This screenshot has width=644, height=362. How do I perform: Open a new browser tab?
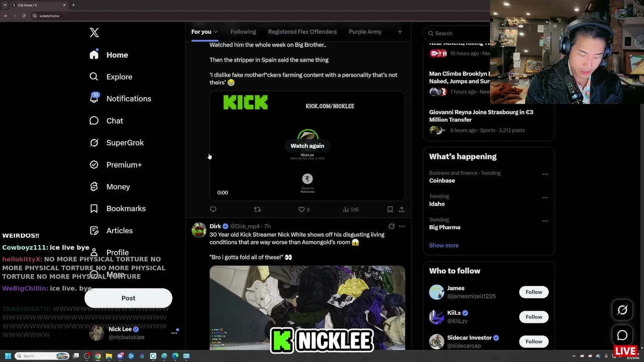point(73,5)
